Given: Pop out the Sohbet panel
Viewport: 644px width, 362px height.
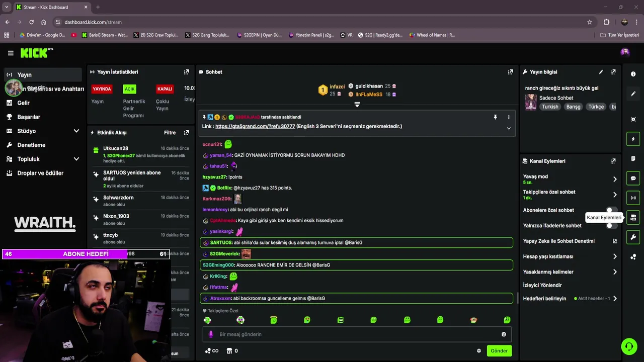Looking at the screenshot, I should pyautogui.click(x=510, y=72).
